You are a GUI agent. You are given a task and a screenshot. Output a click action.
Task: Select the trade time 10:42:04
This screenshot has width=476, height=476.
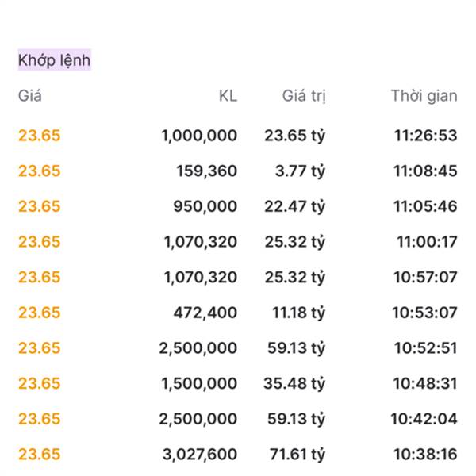coord(424,419)
